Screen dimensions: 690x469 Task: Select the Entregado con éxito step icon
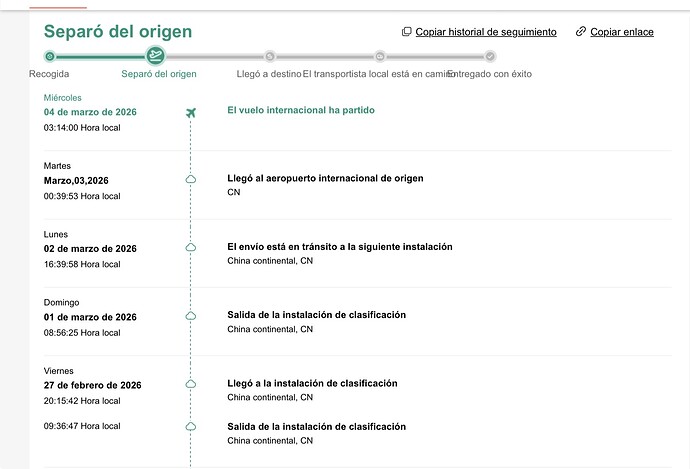tap(490, 56)
